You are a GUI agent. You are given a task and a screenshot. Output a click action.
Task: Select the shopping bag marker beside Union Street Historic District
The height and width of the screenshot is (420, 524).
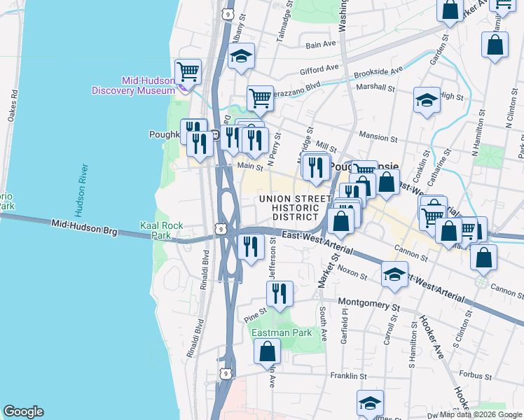(x=340, y=221)
